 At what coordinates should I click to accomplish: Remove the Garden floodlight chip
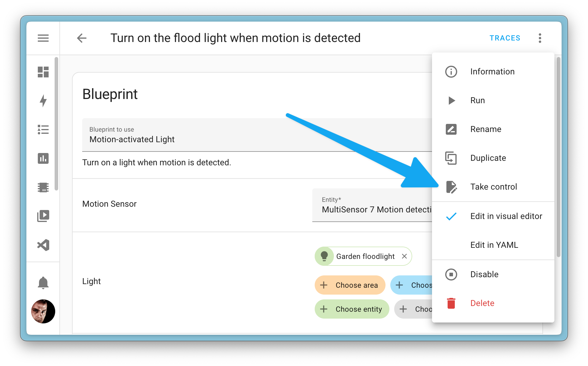(404, 256)
